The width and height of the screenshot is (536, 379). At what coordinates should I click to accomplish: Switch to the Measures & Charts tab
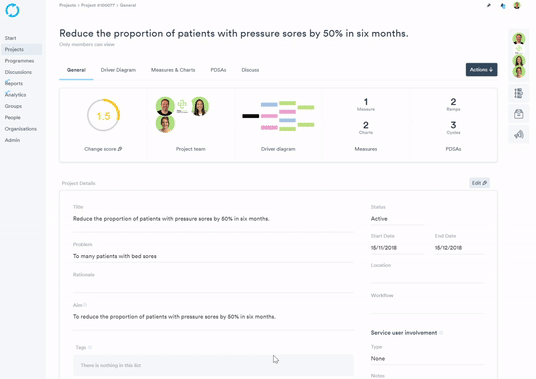pyautogui.click(x=173, y=70)
